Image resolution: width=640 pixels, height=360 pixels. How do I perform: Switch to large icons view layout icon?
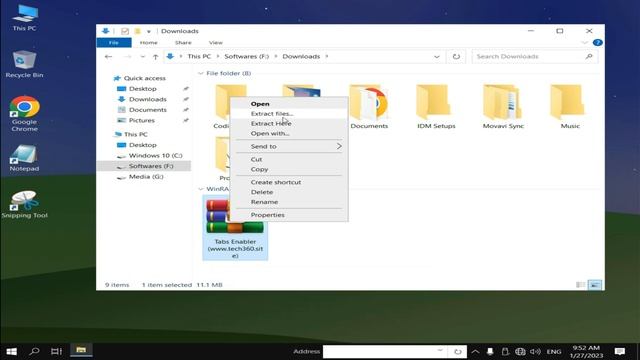(595, 284)
